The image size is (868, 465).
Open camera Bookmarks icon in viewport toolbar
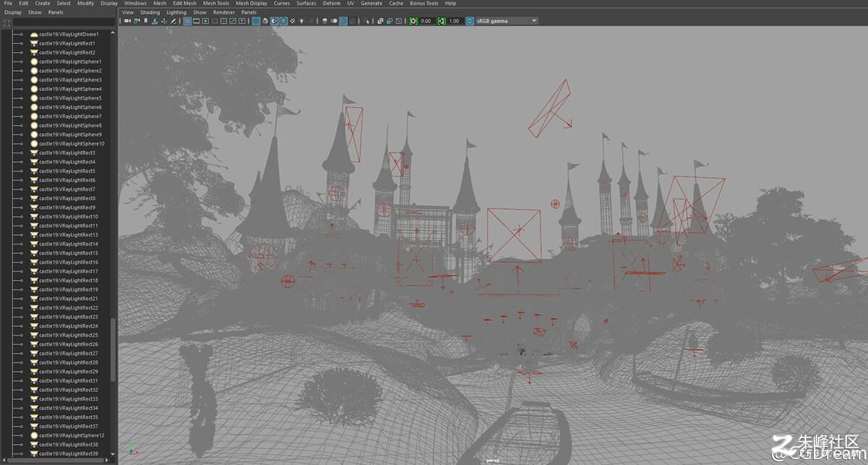pos(145,21)
